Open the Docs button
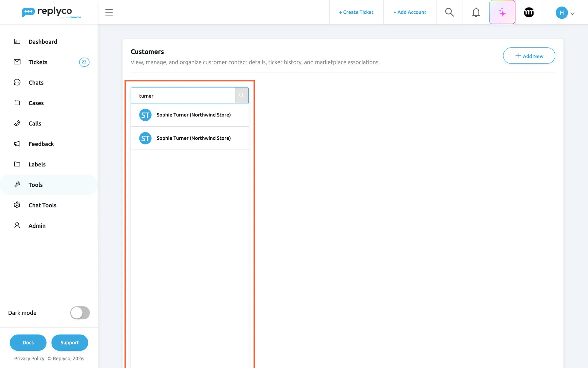 click(28, 342)
